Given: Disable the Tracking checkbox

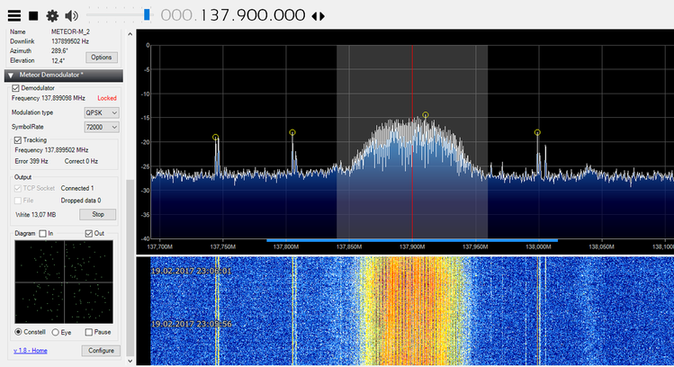Looking at the screenshot, I should point(18,140).
